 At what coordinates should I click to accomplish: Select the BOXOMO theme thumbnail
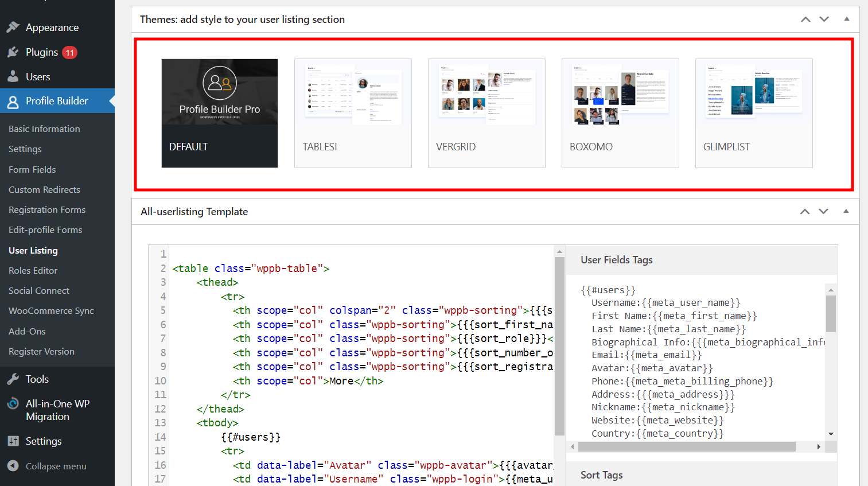pos(620,113)
